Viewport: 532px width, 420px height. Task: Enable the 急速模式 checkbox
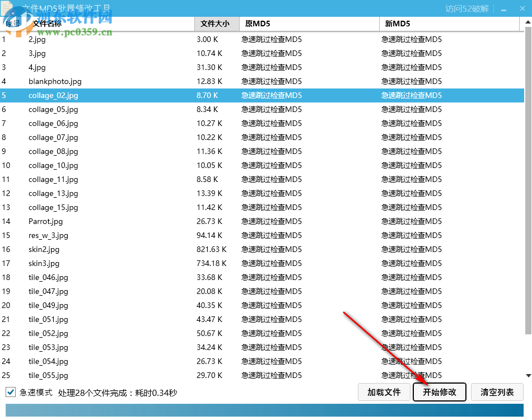10,393
